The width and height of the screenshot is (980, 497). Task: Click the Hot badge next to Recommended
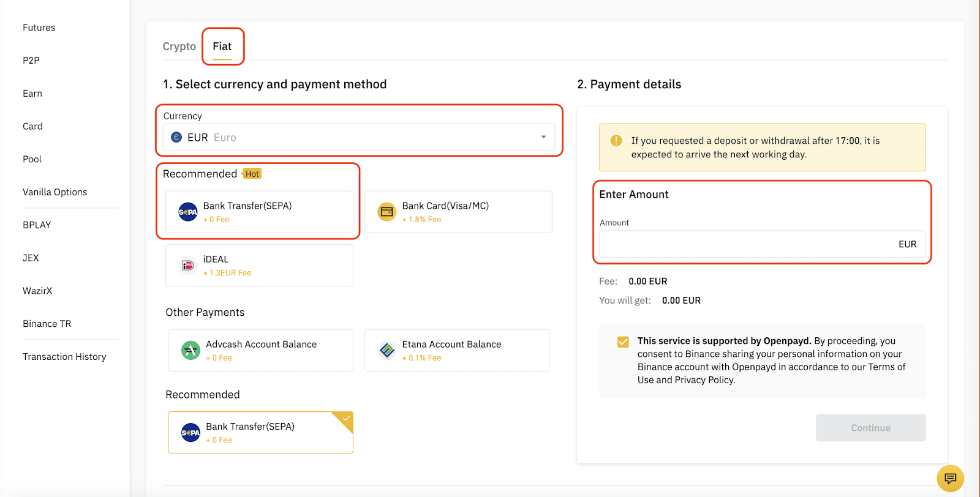point(252,174)
